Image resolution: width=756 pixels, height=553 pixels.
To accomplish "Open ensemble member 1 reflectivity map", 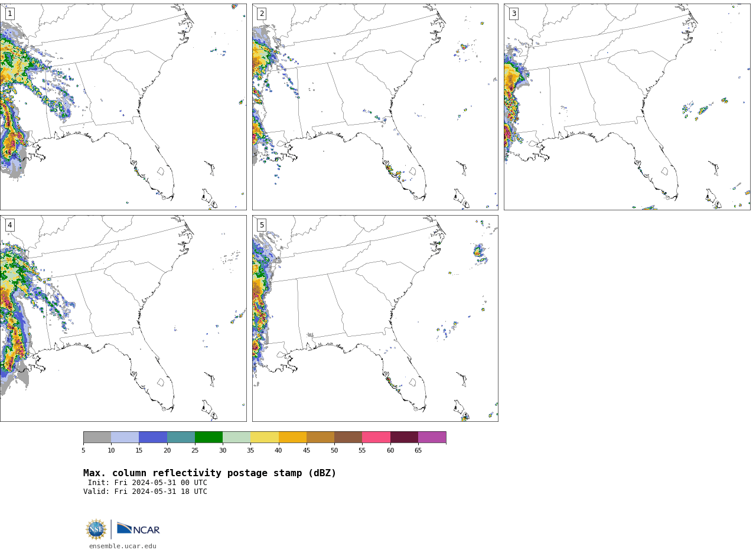I will [x=123, y=107].
